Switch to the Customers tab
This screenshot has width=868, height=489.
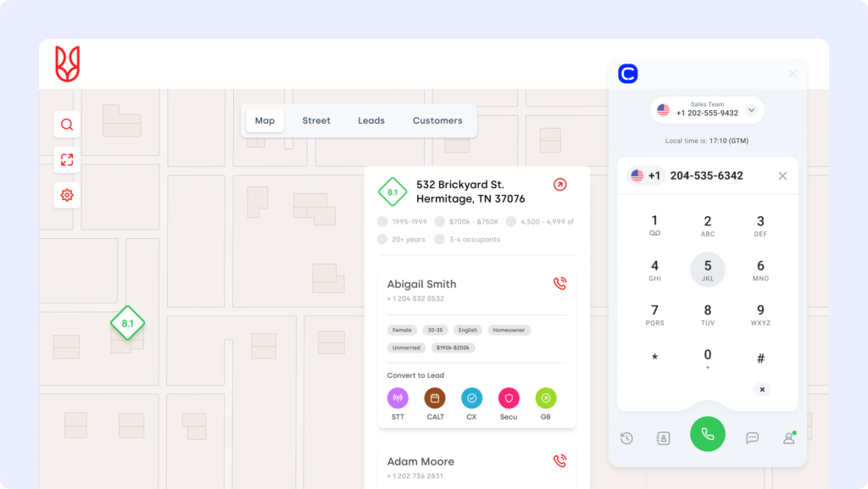point(437,120)
